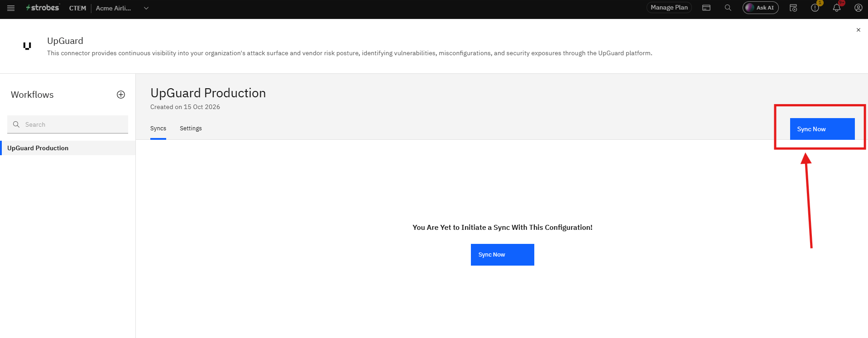Image resolution: width=868 pixels, height=338 pixels.
Task: Open the user profile avatar icon
Action: [858, 8]
